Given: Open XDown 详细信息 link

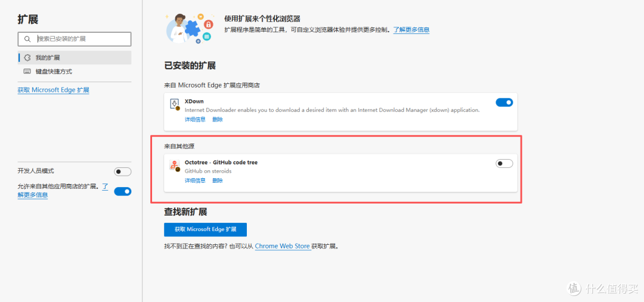Looking at the screenshot, I should (x=194, y=119).
